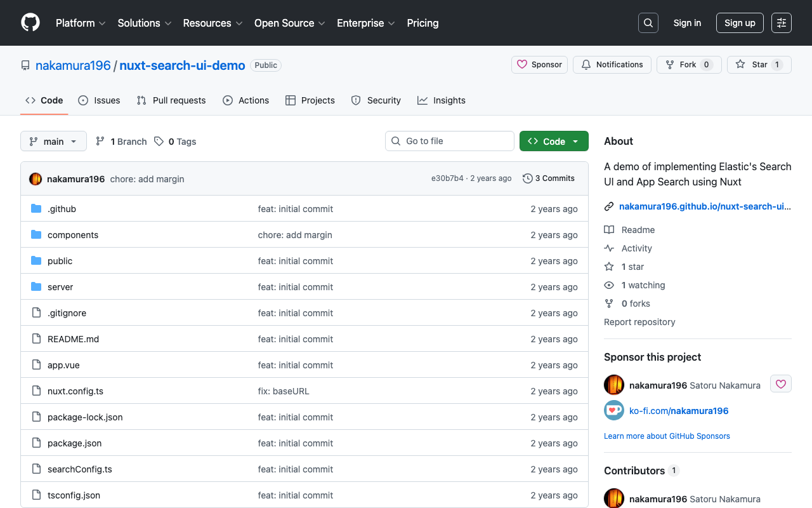
Task: Open the Insights tab
Action: click(x=441, y=100)
